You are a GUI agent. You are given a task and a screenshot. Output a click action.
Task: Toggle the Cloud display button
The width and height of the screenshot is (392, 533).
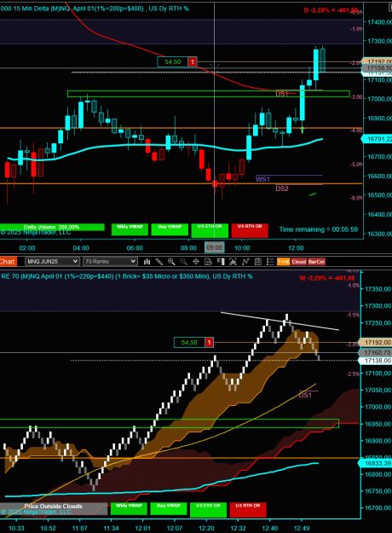(298, 262)
